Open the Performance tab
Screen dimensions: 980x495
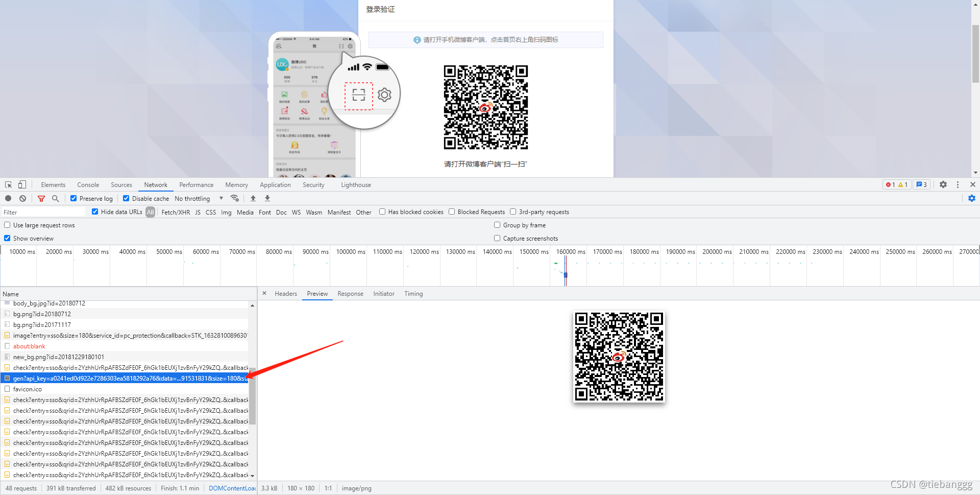coord(197,185)
